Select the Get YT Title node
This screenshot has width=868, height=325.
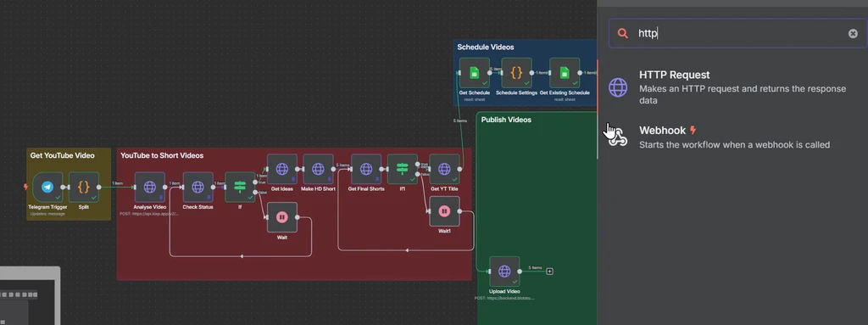coord(444,169)
